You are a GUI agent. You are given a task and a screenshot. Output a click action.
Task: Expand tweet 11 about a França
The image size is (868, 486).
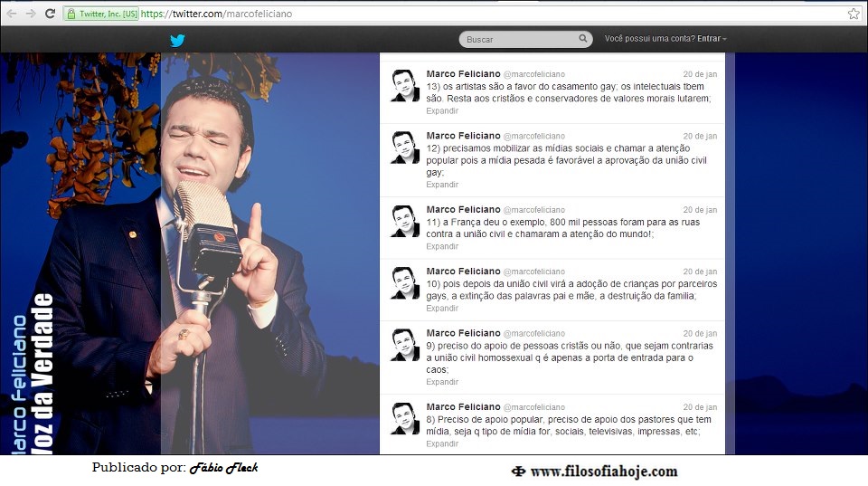click(442, 246)
